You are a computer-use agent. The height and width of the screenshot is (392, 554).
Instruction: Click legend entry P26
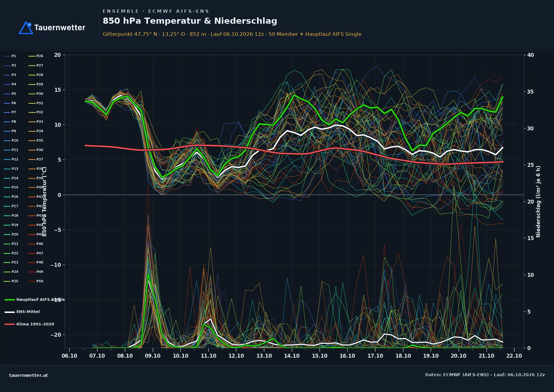pyautogui.click(x=36, y=56)
